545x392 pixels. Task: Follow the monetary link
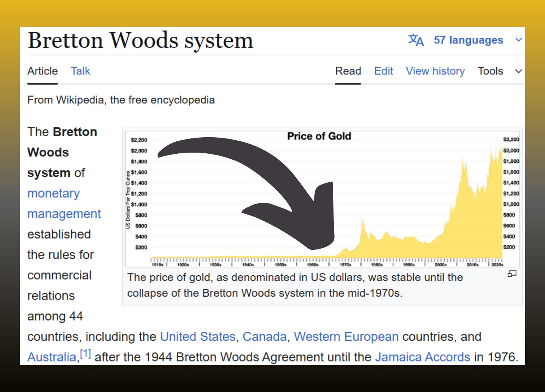(54, 193)
